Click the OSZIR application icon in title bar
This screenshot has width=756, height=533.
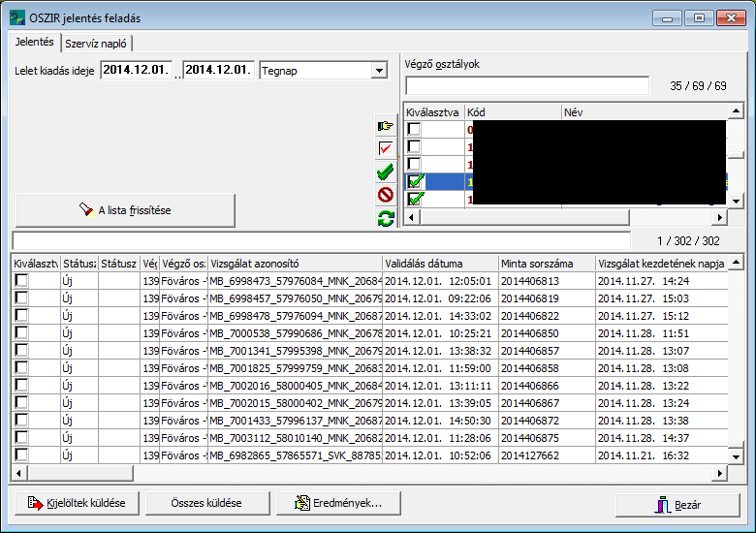pyautogui.click(x=17, y=17)
